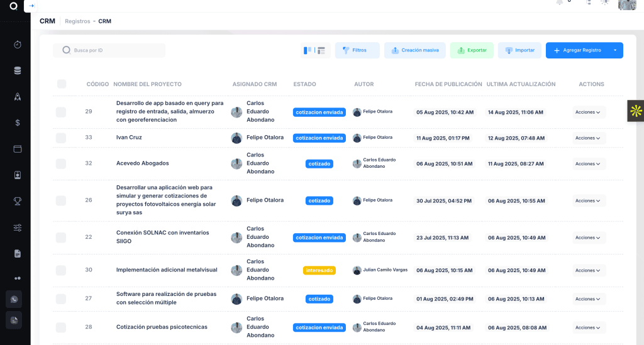Switch to kanban board view icon

[308, 50]
